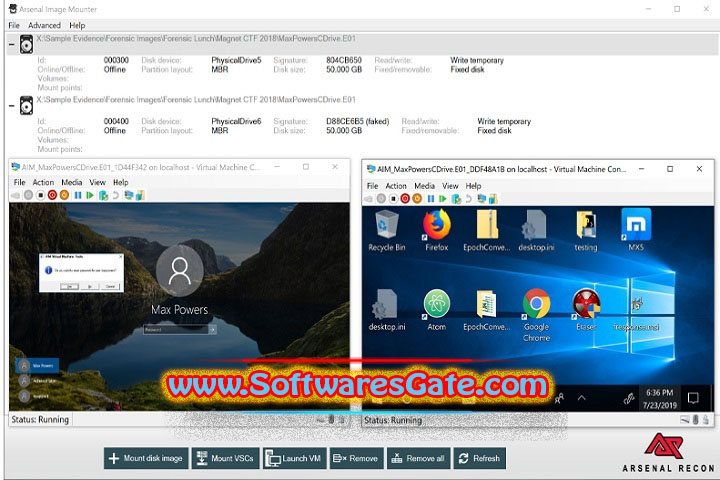720x480 pixels.
Task: Submit password with the arrow button
Action: point(213,329)
